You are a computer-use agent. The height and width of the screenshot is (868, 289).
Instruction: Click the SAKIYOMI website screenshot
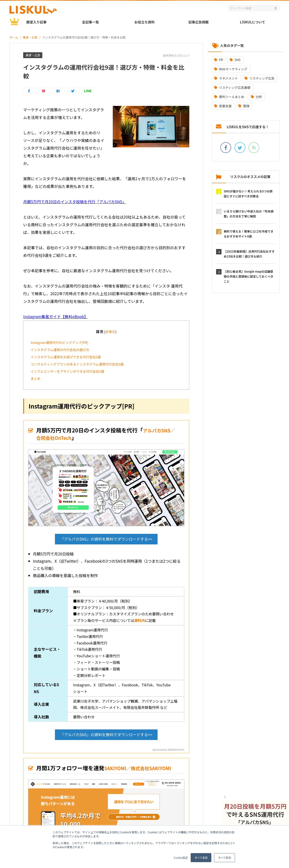[106, 802]
